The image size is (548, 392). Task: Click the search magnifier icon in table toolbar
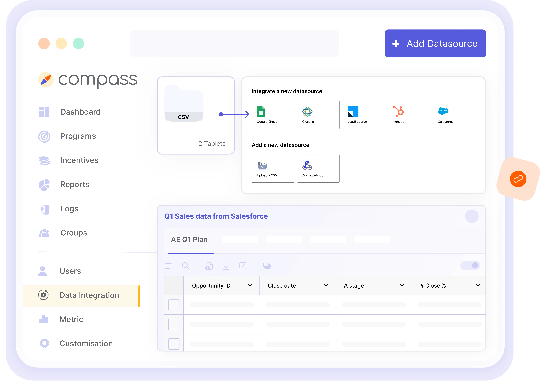(185, 266)
